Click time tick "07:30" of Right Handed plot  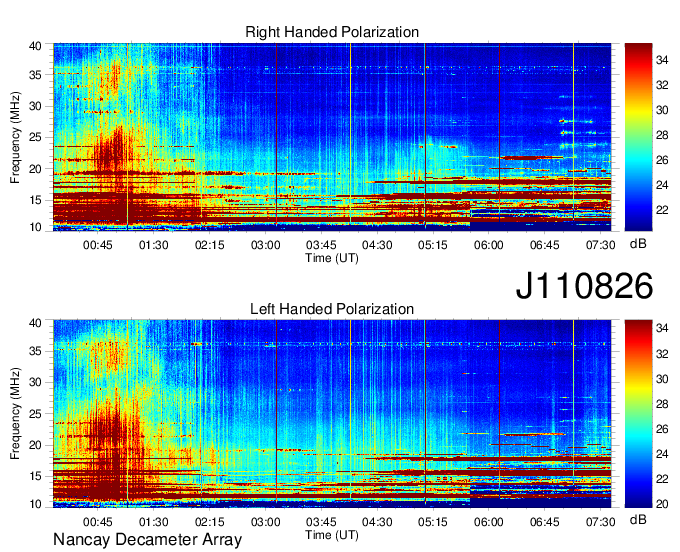tap(601, 245)
